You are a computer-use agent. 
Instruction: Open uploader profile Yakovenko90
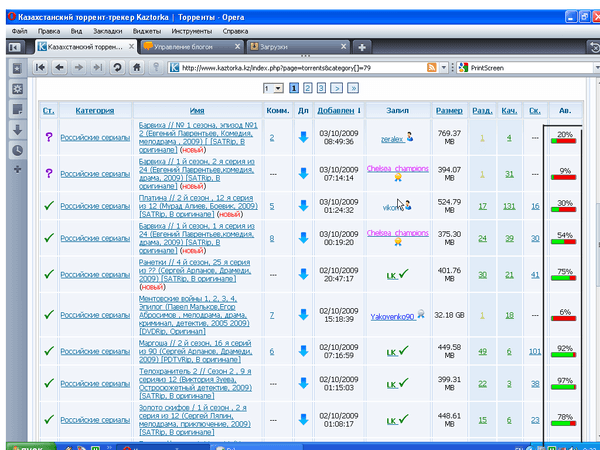click(x=392, y=317)
